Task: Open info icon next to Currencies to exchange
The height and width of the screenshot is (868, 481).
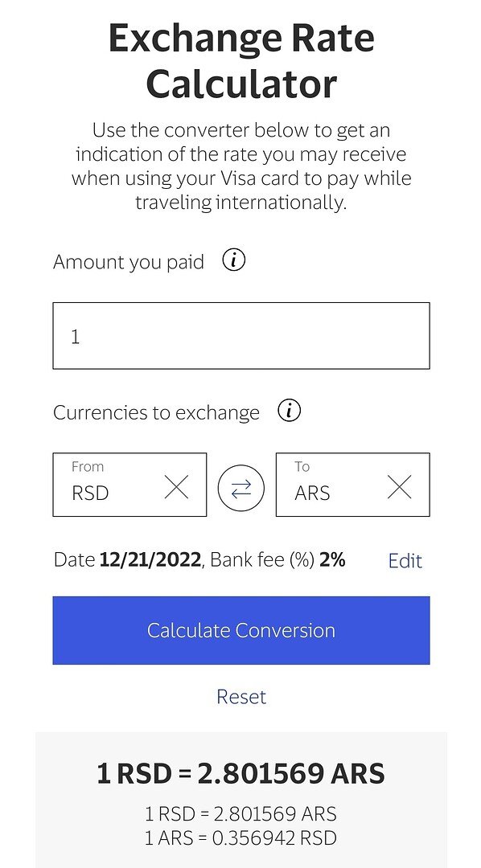Action: point(290,411)
